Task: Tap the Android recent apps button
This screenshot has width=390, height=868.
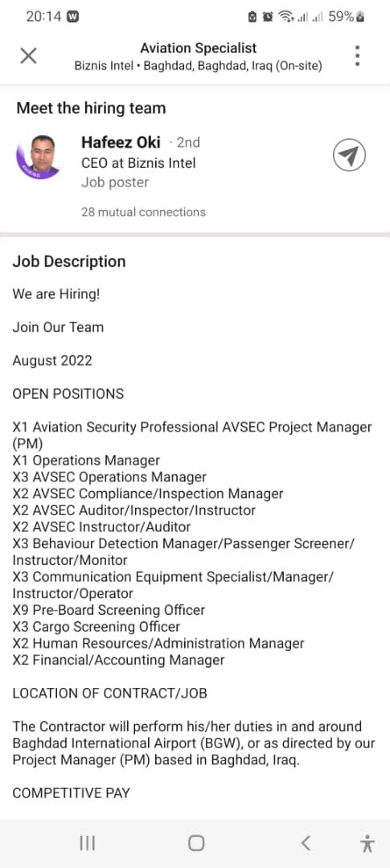Action: click(x=87, y=843)
